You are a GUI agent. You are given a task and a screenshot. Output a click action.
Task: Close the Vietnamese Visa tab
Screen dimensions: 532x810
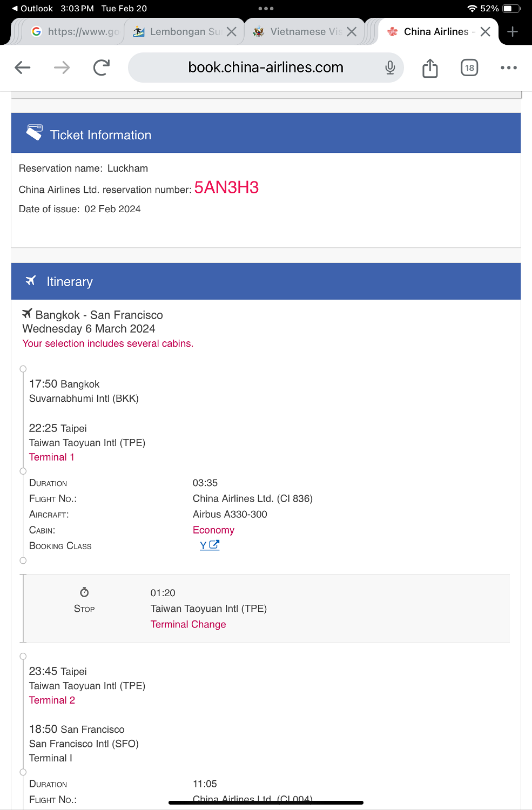pyautogui.click(x=352, y=32)
